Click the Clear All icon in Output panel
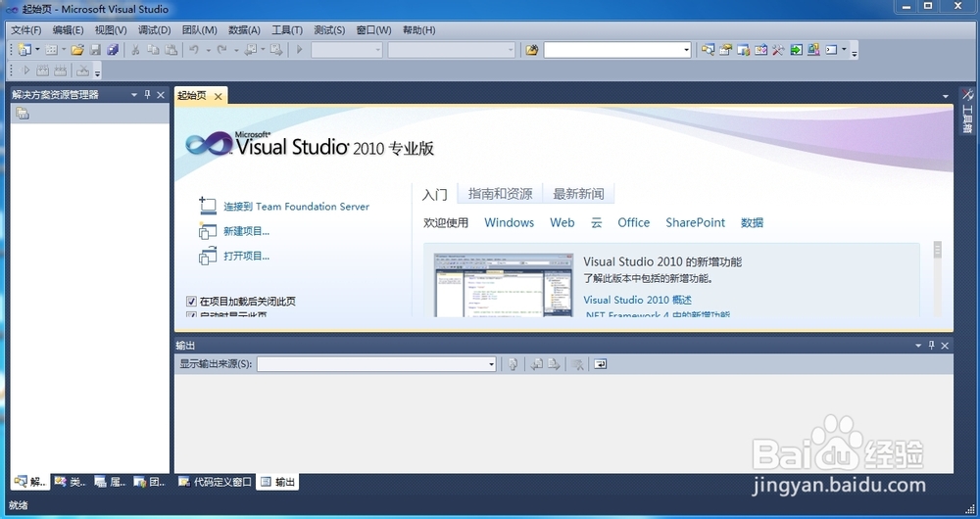 (578, 364)
